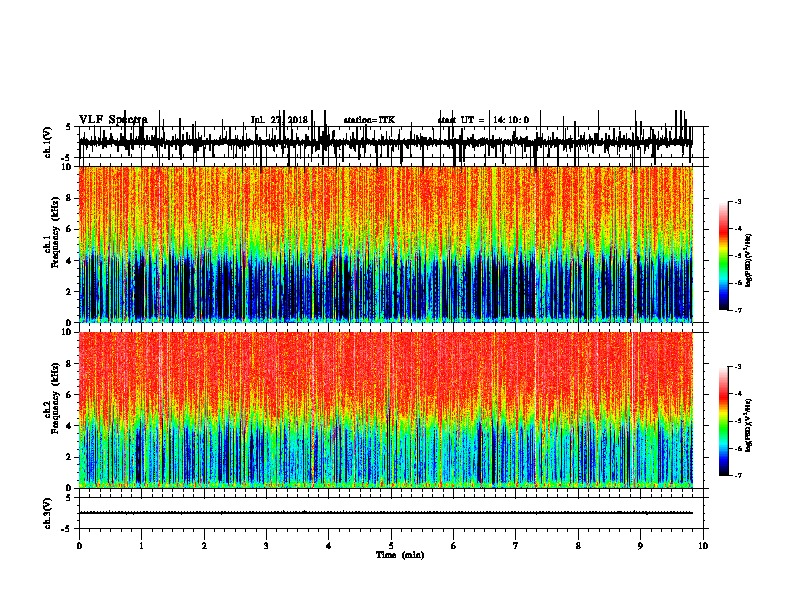
Task: Click the "ch.1(V)" waveform axis label
Action: pyautogui.click(x=48, y=142)
